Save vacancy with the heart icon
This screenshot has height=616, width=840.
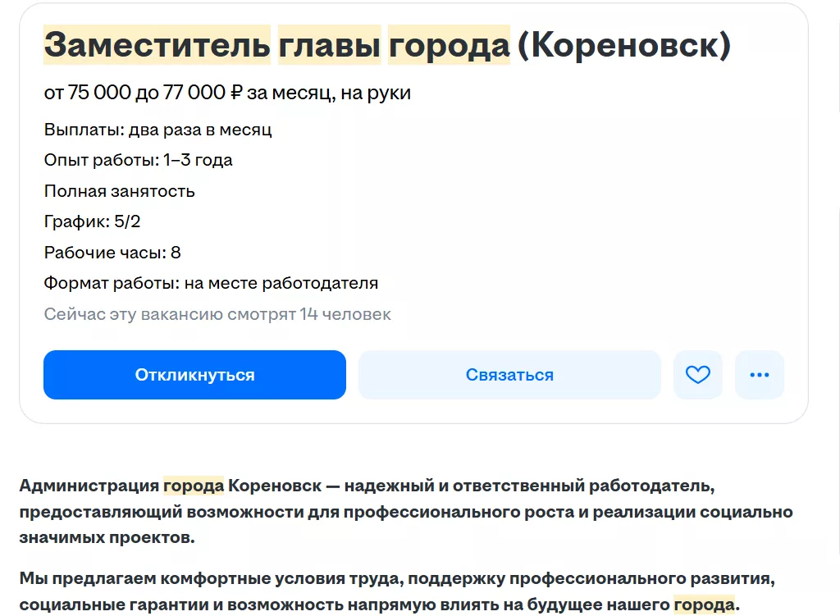[697, 375]
